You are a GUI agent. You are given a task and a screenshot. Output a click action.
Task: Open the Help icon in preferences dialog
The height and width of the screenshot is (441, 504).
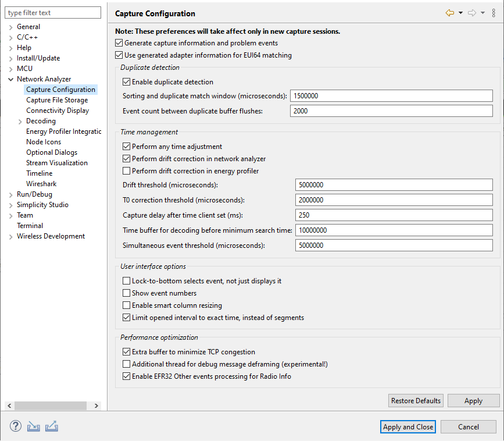15,426
